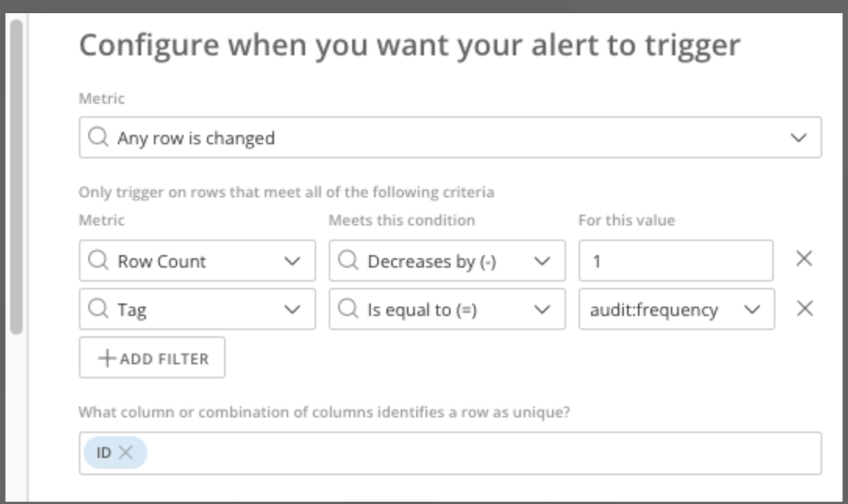
Task: Open the Decreases by (-) condition dropdown
Action: pos(542,261)
